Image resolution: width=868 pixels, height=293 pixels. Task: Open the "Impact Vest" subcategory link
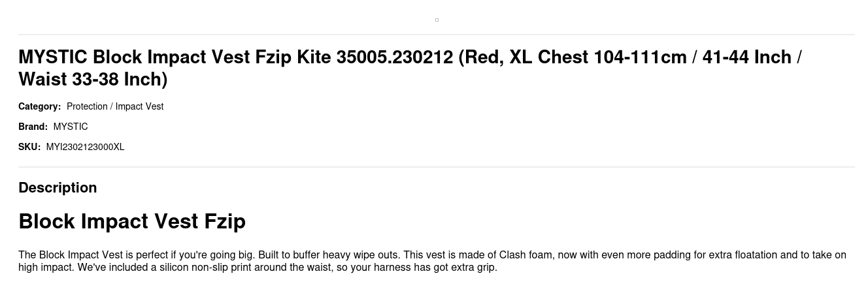coord(139,106)
